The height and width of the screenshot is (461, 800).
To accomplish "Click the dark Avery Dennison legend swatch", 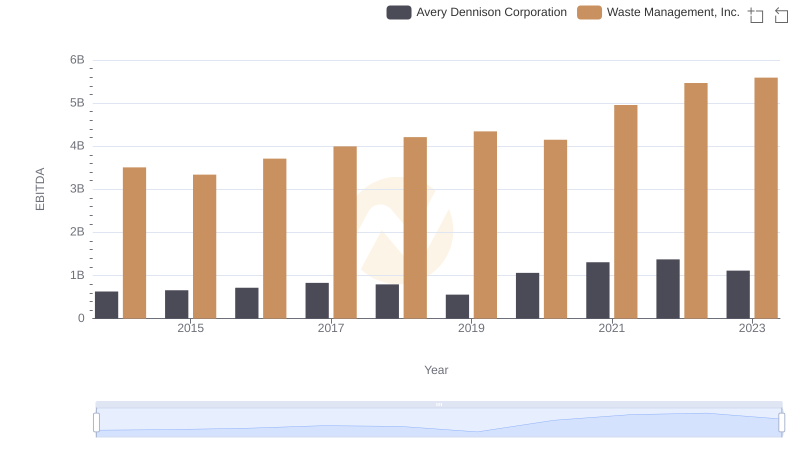I will [x=398, y=12].
